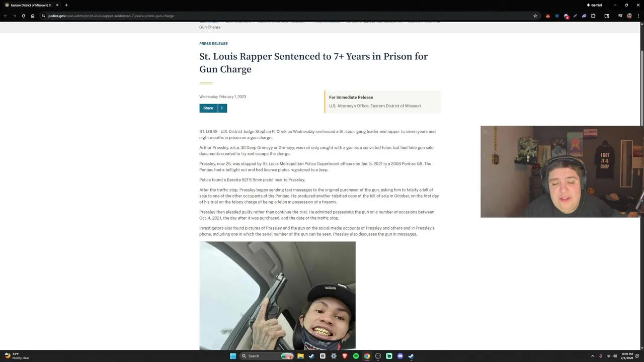The image size is (644, 362).
Task: Open Chrome's three-dot menu
Action: click(x=638, y=16)
